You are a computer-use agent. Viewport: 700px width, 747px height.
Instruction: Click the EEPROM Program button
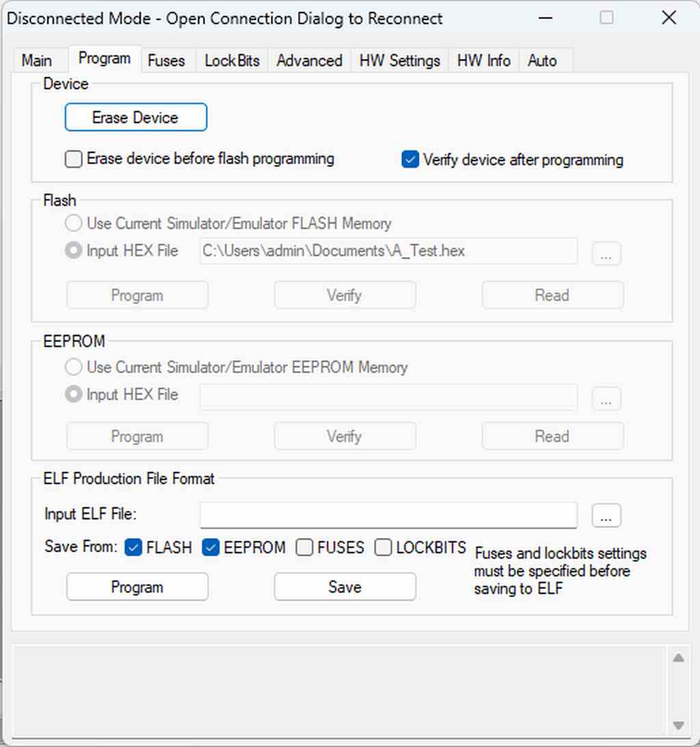pos(137,437)
